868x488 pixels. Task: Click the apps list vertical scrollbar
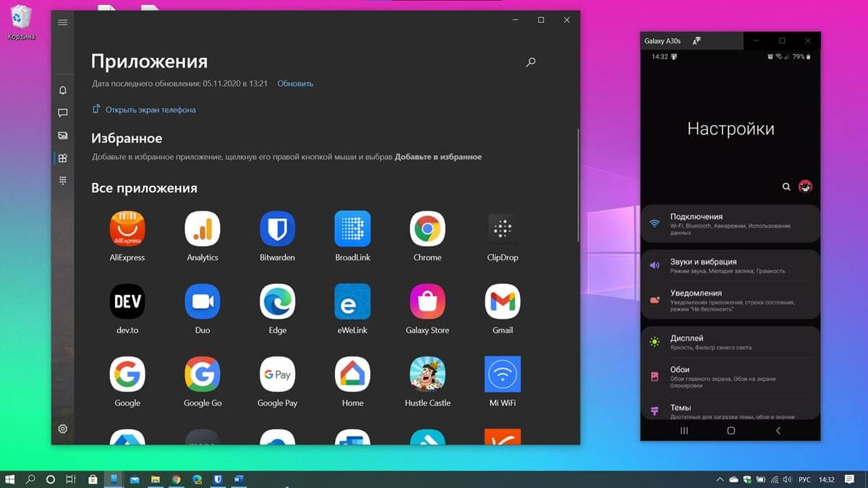click(578, 184)
